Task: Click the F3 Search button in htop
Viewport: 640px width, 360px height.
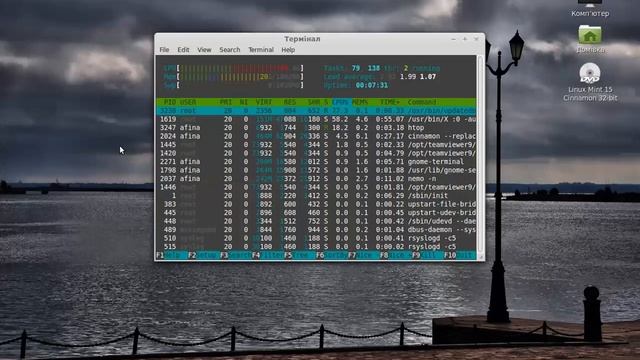Action: [x=236, y=255]
